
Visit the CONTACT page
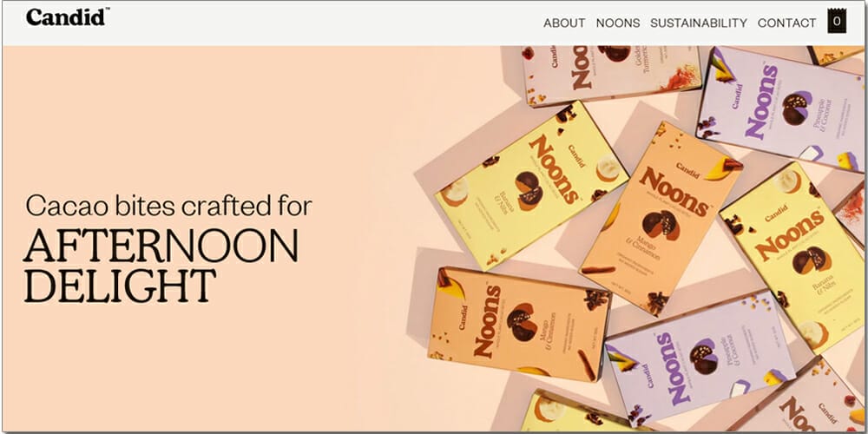(x=786, y=23)
